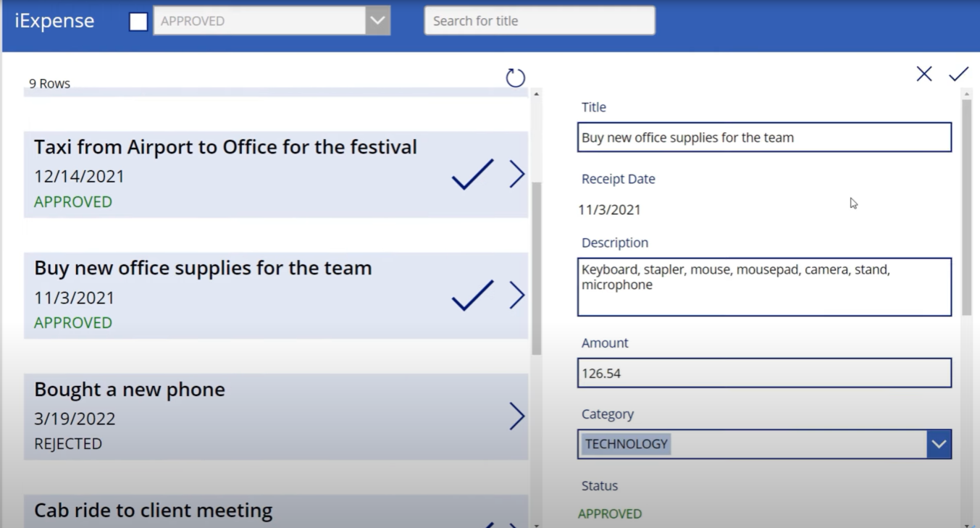Click the Amount field showing 126.54
This screenshot has width=980, height=528.
pos(764,373)
